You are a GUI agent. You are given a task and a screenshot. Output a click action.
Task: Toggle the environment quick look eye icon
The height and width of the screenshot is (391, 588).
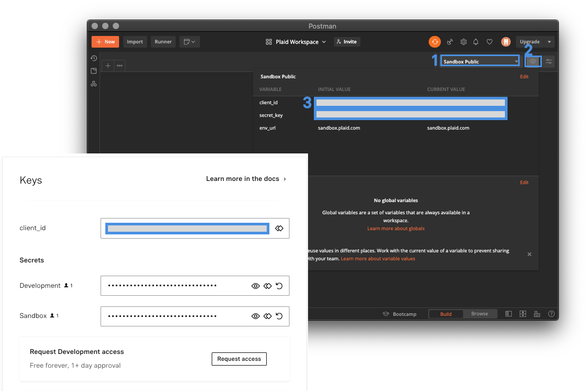(x=533, y=61)
